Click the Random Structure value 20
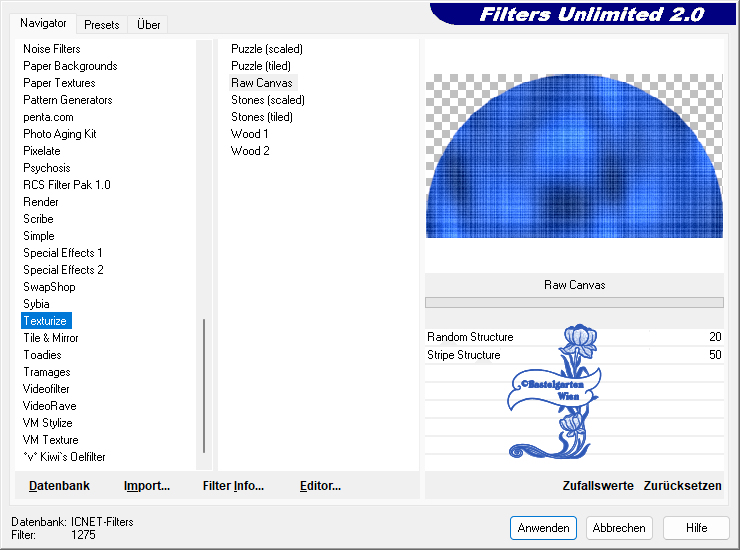 point(715,337)
